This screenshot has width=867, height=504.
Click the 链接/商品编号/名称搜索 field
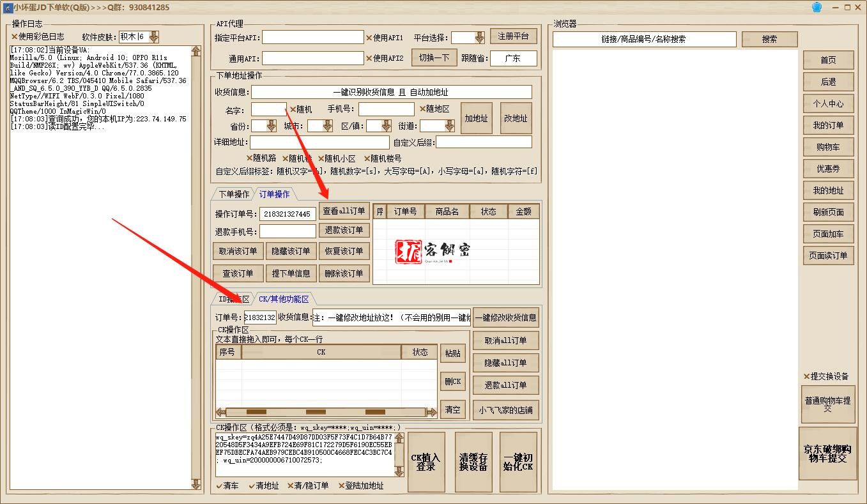[x=644, y=39]
